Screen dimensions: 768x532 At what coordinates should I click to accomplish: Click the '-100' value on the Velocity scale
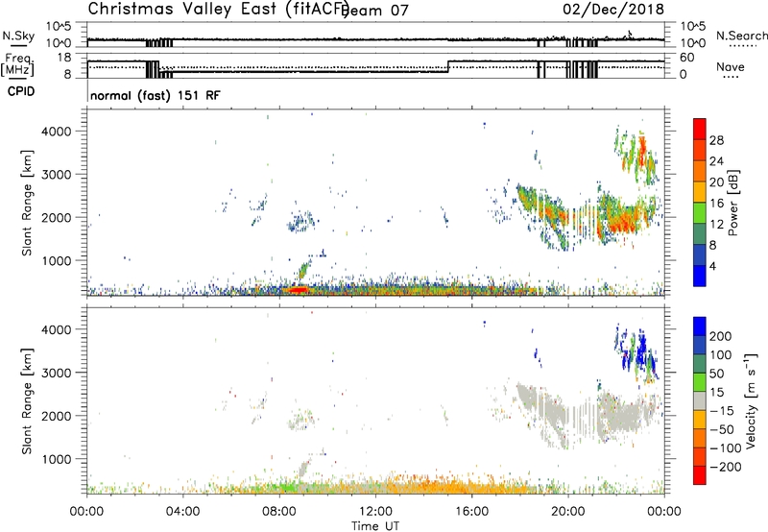click(x=726, y=448)
